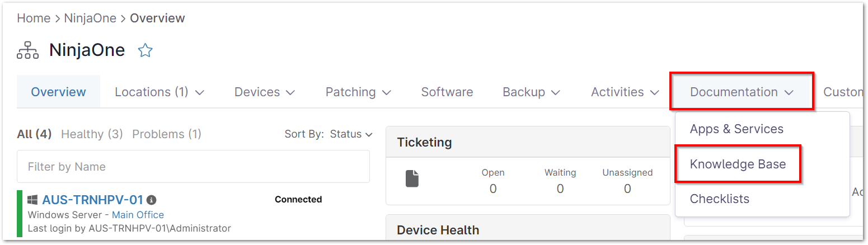Screen dimensions: 868x245
Task: Switch to the Overview tab
Action: point(59,92)
